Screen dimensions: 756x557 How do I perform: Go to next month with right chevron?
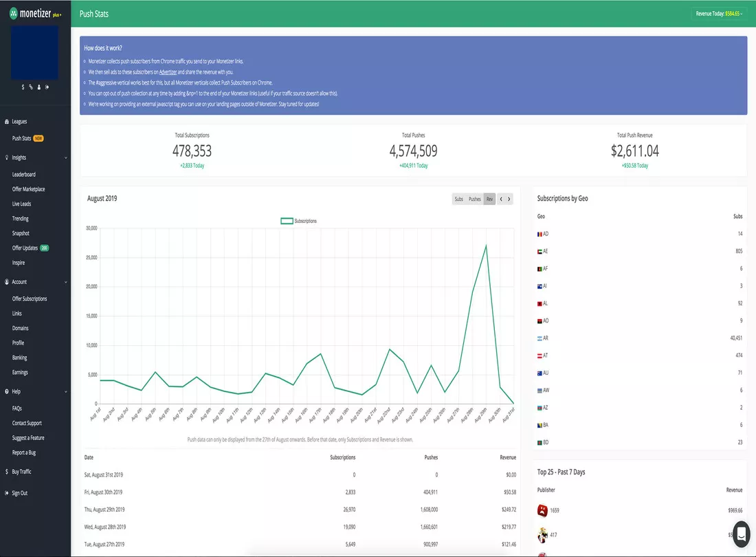pos(509,199)
